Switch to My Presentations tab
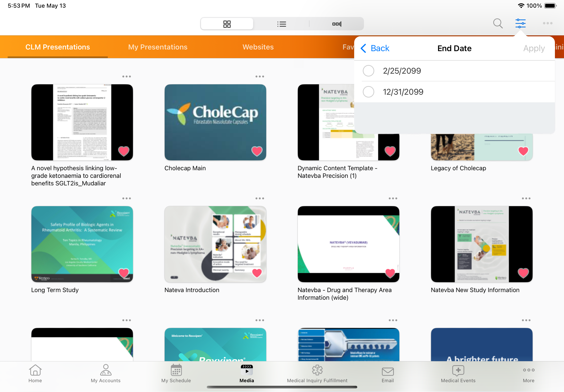The image size is (564, 392). tap(158, 47)
